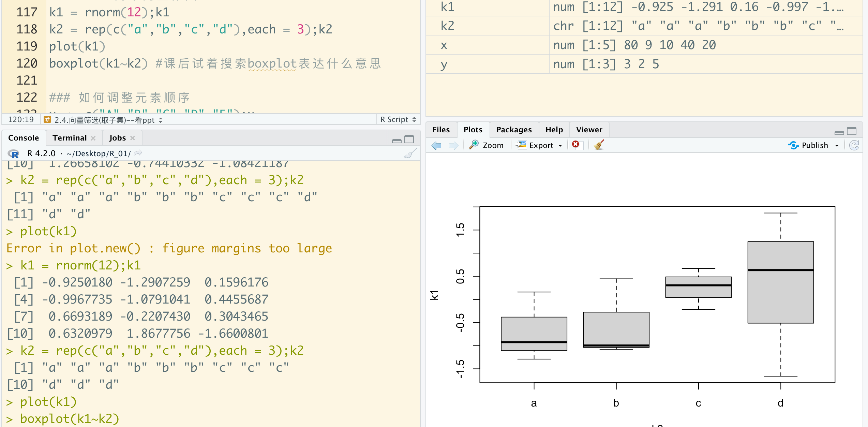Switch to the Packages tab
The height and width of the screenshot is (427, 868).
coord(514,130)
